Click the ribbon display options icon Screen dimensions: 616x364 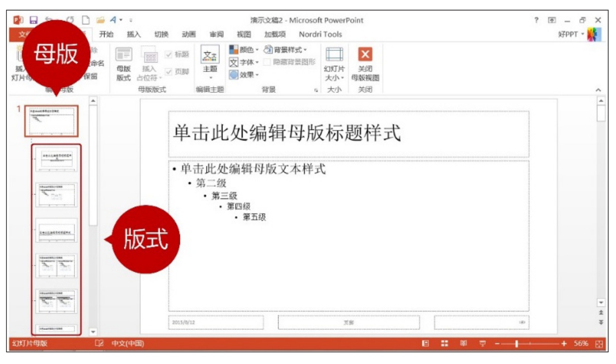coord(552,20)
